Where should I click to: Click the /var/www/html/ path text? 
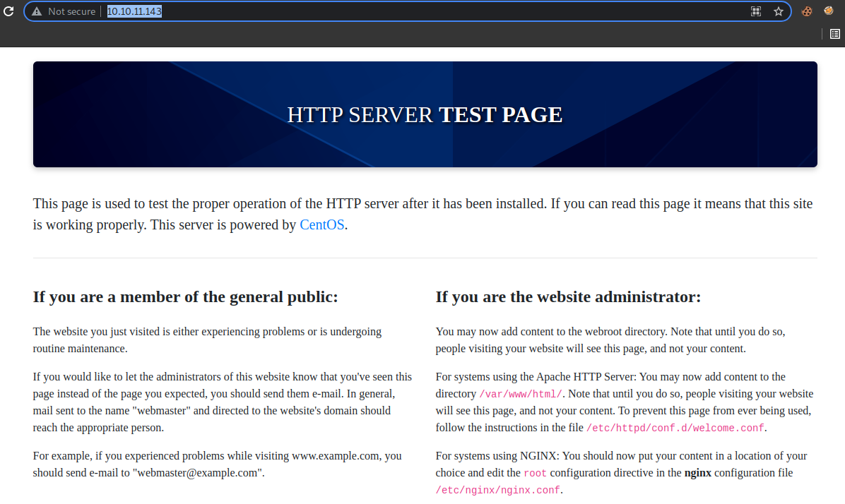click(x=521, y=394)
